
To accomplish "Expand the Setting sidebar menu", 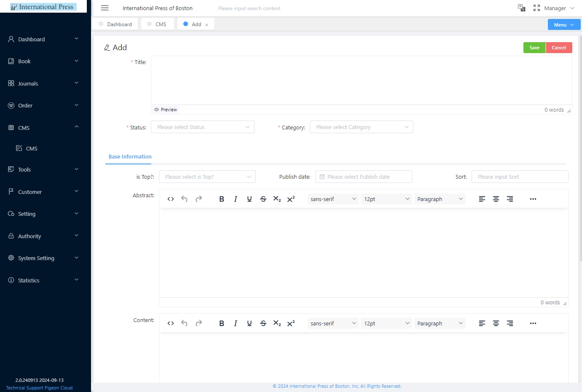I will coord(43,214).
